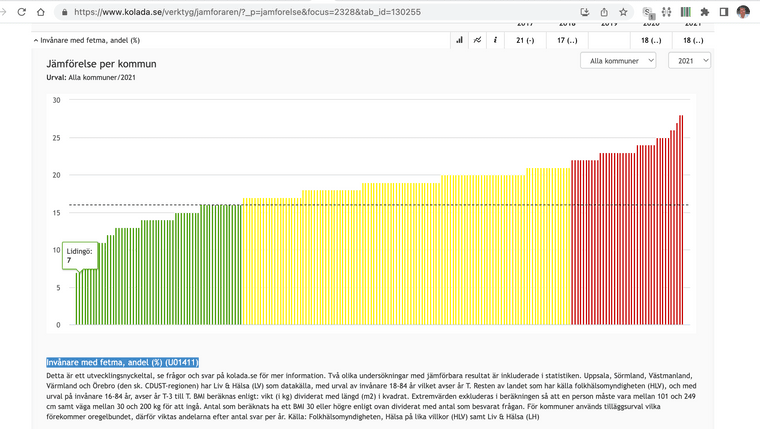Reload the page with the refresh icon

pos(18,12)
